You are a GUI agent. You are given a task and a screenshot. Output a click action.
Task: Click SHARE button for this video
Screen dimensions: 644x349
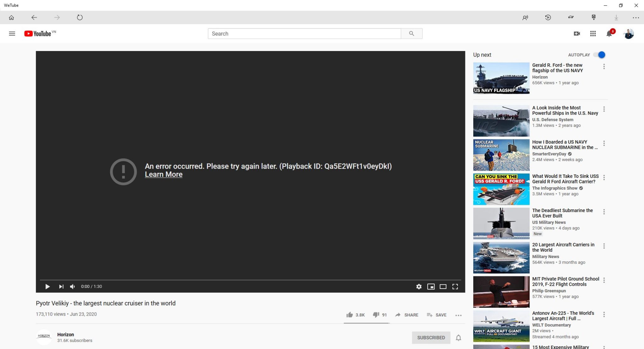coord(406,315)
